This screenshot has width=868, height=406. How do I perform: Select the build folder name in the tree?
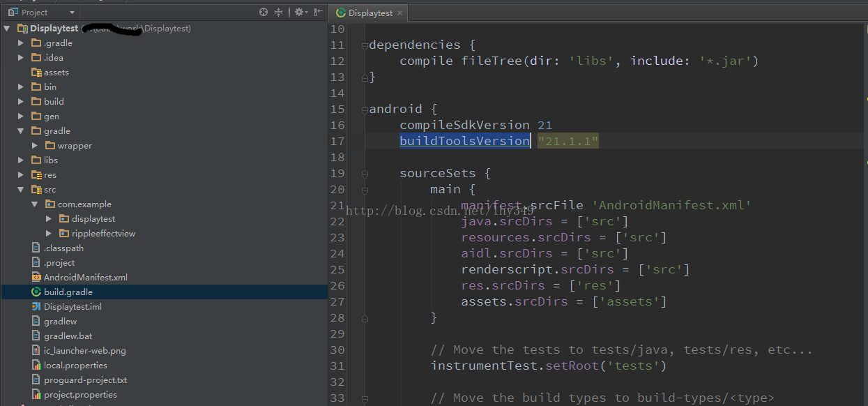click(54, 102)
